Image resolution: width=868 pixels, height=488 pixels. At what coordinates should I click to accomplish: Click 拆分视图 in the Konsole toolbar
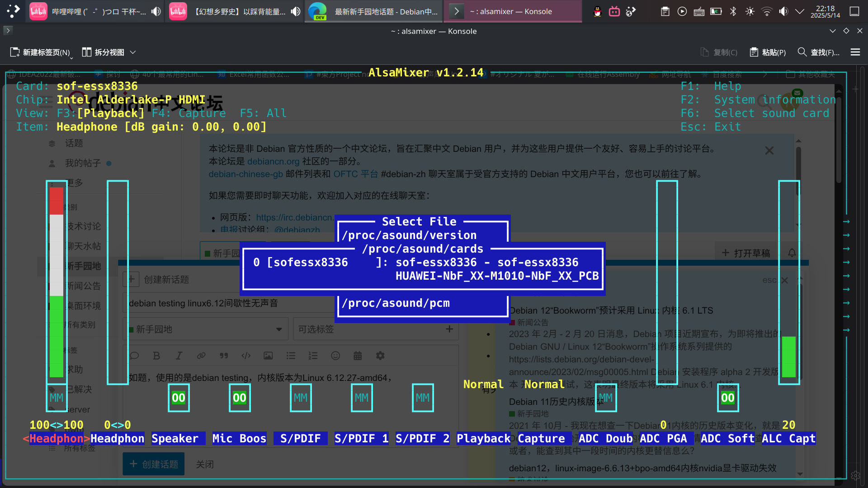tap(103, 52)
